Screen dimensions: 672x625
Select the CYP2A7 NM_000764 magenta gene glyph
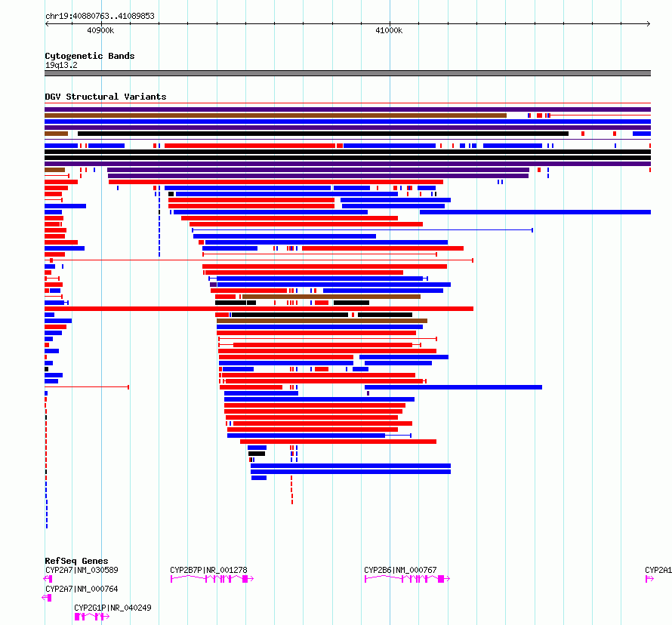(47, 598)
